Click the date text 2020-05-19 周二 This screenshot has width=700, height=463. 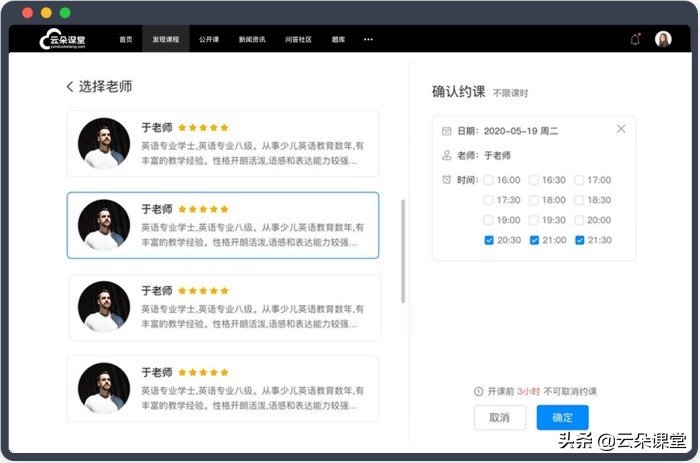click(521, 131)
